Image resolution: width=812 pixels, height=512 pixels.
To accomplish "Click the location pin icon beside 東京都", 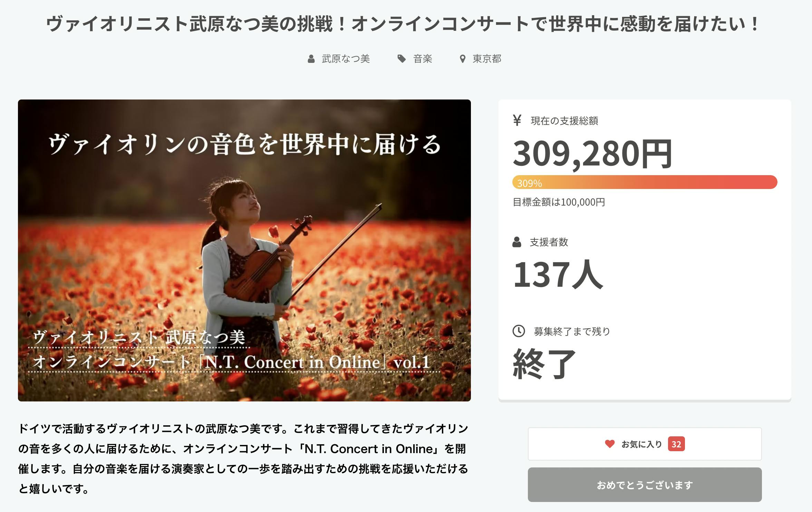I will pos(463,59).
